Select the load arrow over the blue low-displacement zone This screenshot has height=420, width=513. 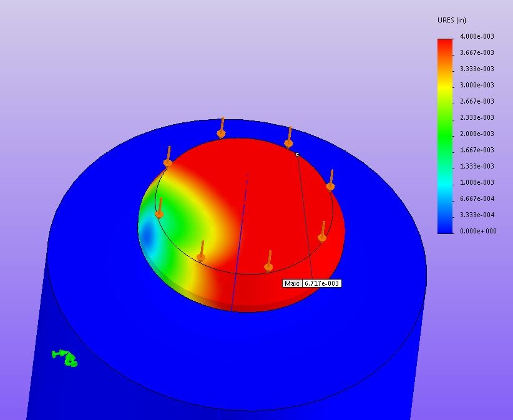coord(159,208)
